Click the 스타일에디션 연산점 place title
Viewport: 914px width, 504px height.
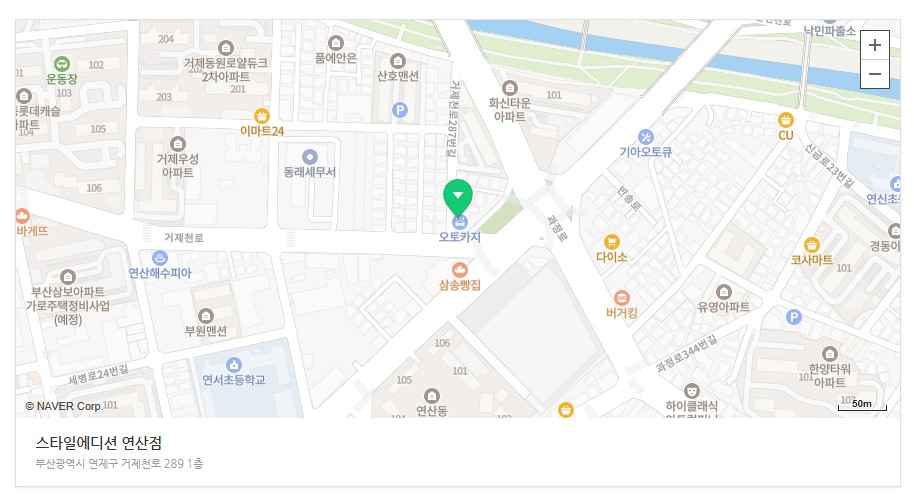pyautogui.click(x=99, y=443)
